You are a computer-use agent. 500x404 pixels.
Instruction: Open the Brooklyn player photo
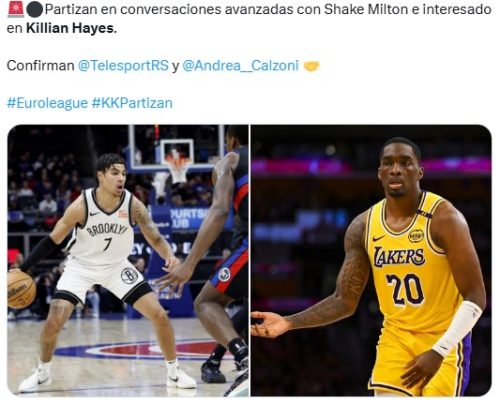pos(128,260)
